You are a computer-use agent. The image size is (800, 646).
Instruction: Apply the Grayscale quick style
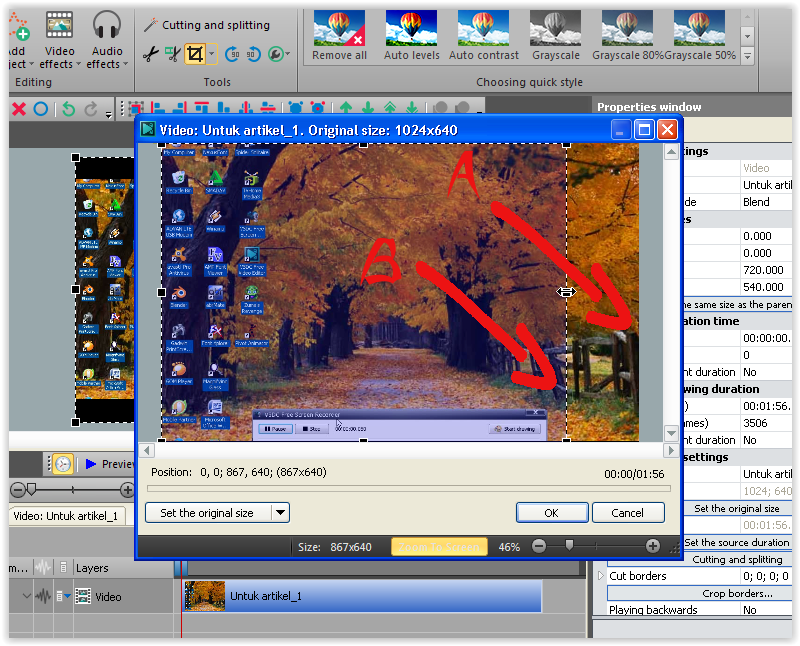[556, 36]
